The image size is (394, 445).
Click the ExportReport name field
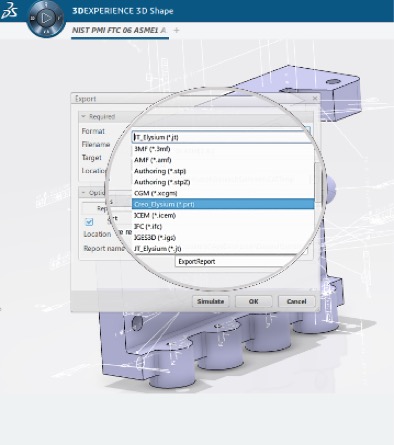click(x=233, y=261)
